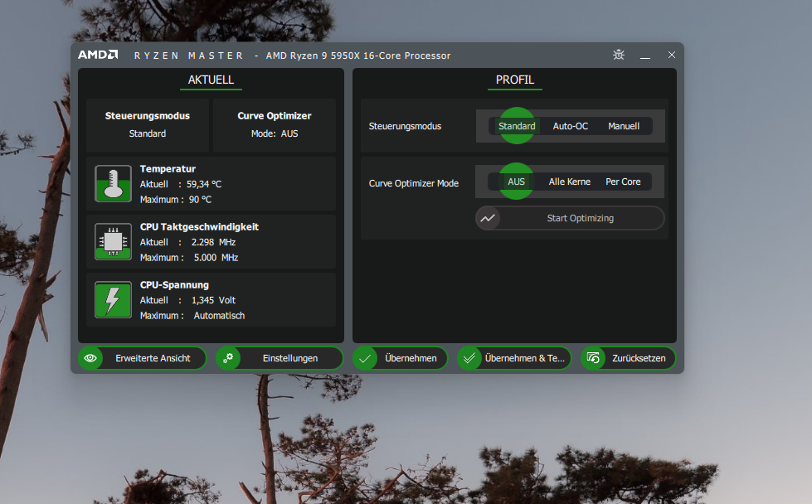Open Einstellungen

coord(280,358)
